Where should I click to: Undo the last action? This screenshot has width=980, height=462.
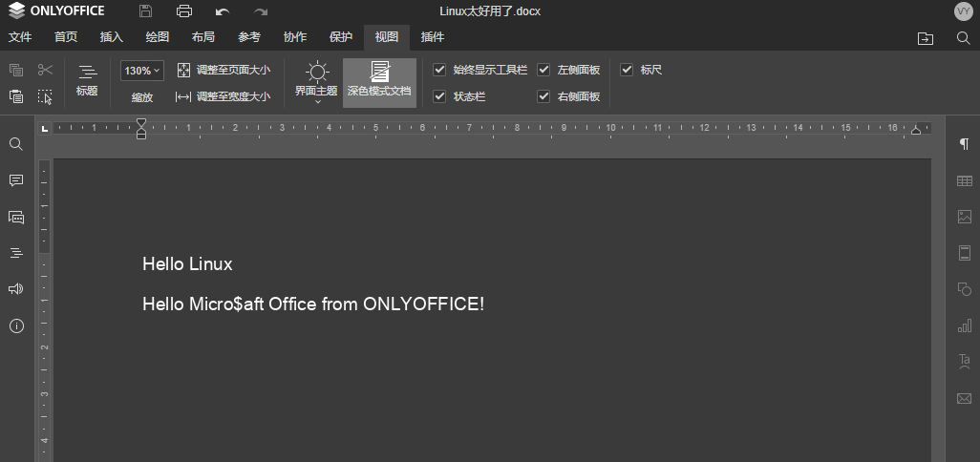(222, 11)
